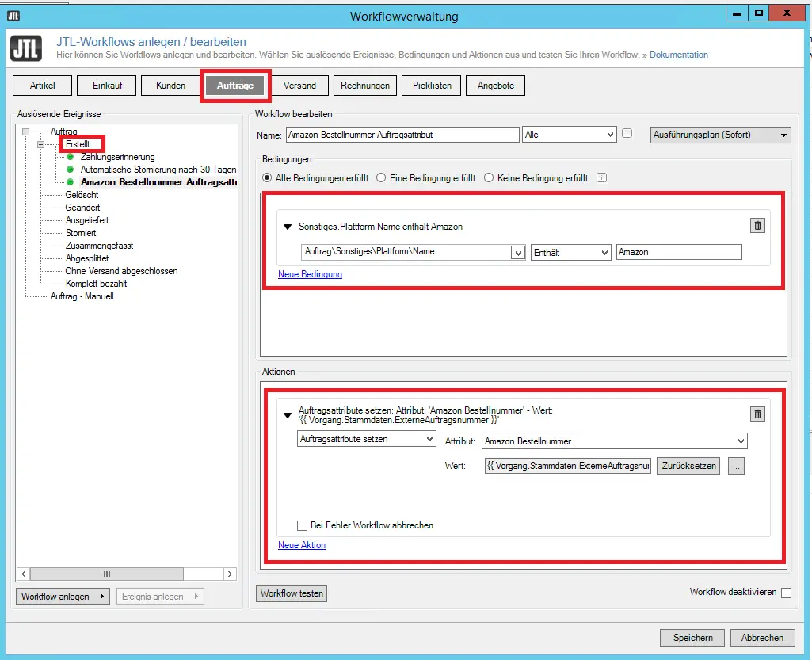Delete the Auftragsattribute setzen action via trash icon
Viewport: 812px width, 660px height.
pyautogui.click(x=757, y=414)
